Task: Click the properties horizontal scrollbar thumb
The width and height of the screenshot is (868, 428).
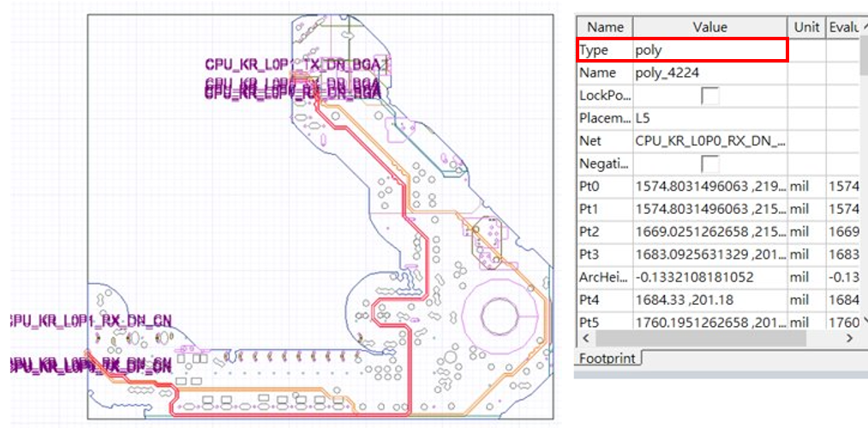Action: [701, 338]
